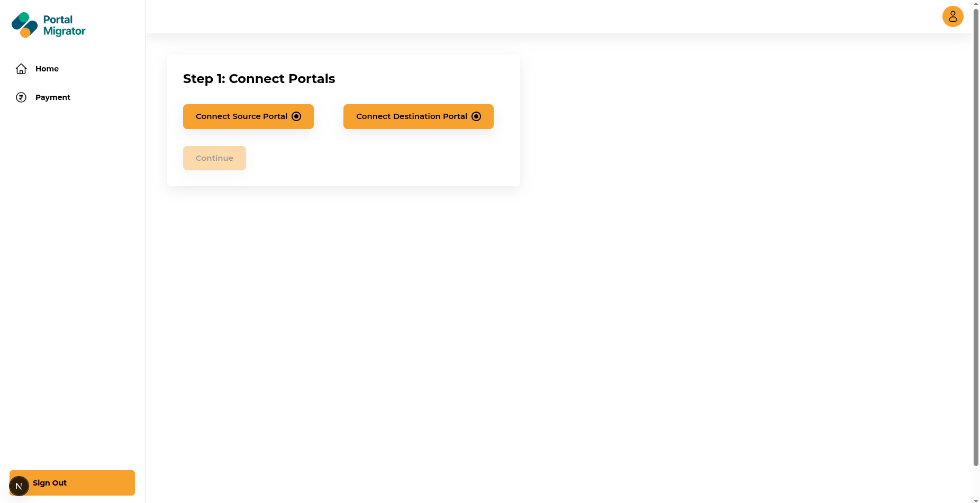Image resolution: width=980 pixels, height=503 pixels.
Task: Click the Portal Migrator logo icon
Action: pyautogui.click(x=24, y=25)
